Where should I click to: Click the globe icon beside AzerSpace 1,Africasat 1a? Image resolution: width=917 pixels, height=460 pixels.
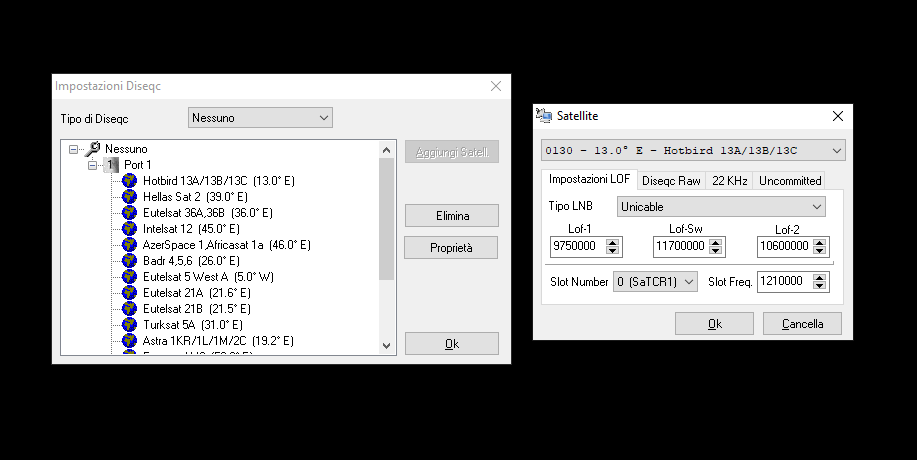coord(129,245)
